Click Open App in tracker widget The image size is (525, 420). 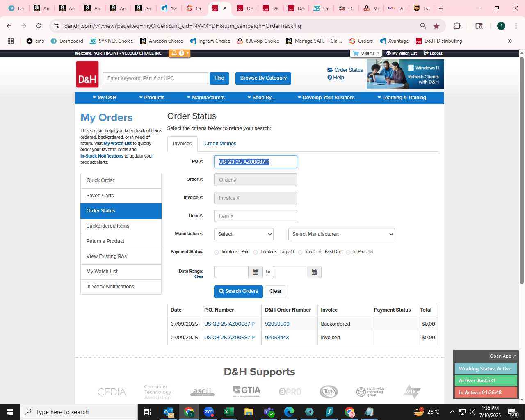503,356
